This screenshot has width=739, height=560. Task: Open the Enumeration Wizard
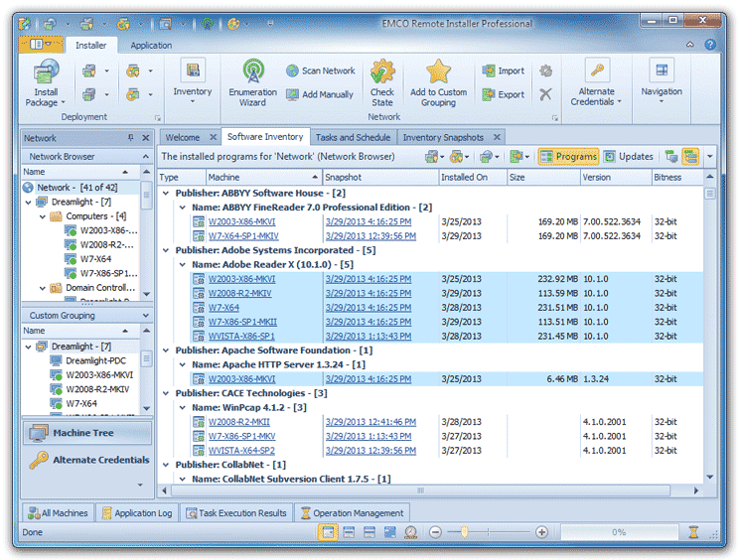[252, 73]
